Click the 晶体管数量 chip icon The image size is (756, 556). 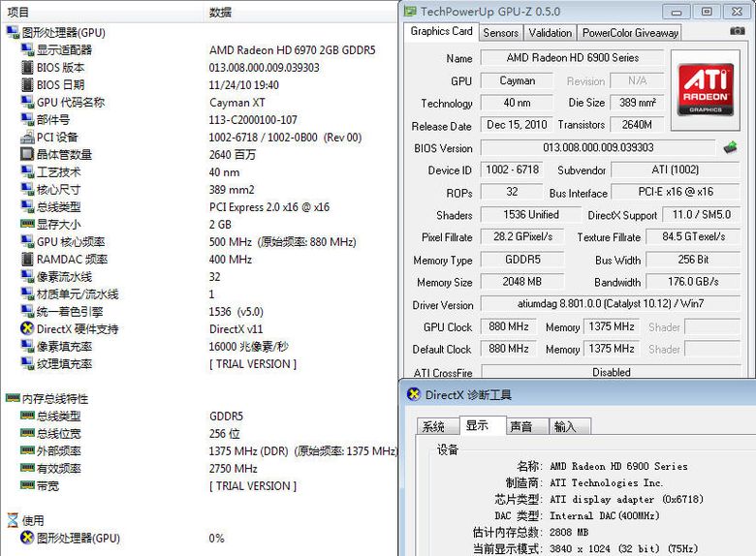pyautogui.click(x=27, y=154)
